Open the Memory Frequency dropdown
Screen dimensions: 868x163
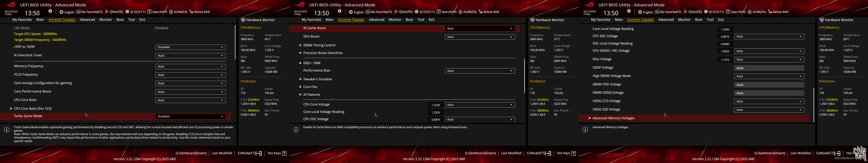[x=190, y=66]
